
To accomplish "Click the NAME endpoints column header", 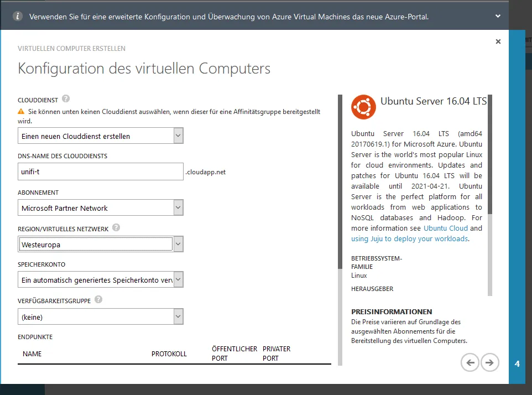I will click(32, 354).
